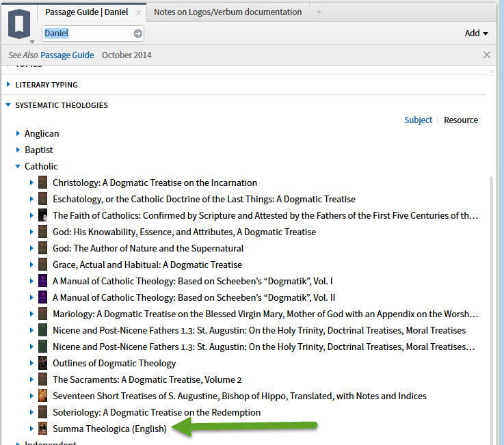
Task: Click Seventeen Short Treatises cover icon
Action: pos(43,396)
